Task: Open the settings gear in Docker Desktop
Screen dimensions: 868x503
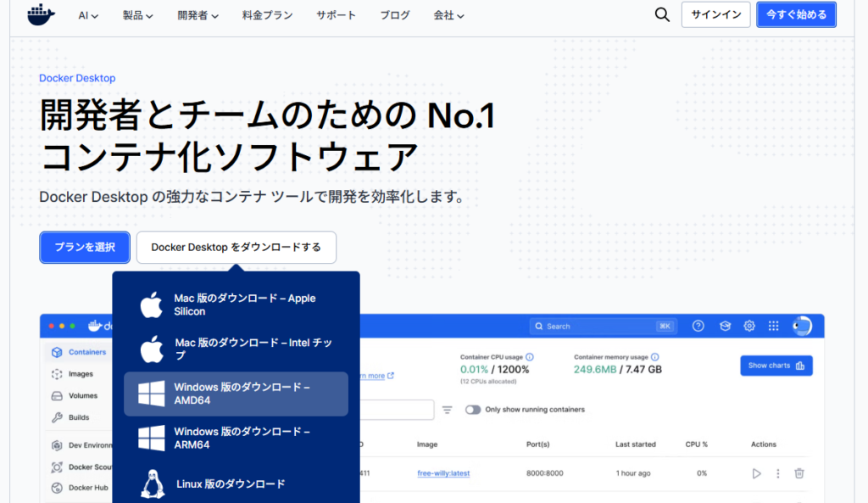Action: pyautogui.click(x=749, y=326)
